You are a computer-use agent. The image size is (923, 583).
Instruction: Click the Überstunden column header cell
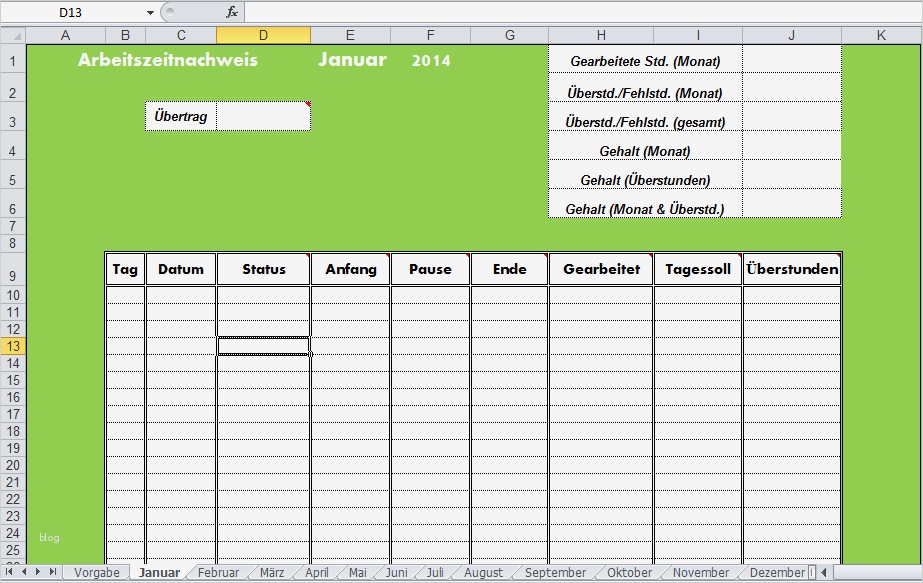coord(791,268)
